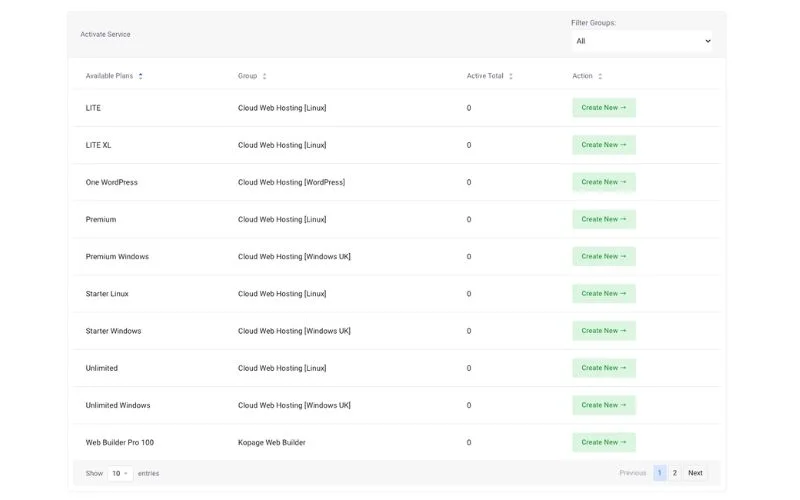Viewport: 800px width, 500px height.
Task: Click the Active Total column header
Action: point(485,76)
